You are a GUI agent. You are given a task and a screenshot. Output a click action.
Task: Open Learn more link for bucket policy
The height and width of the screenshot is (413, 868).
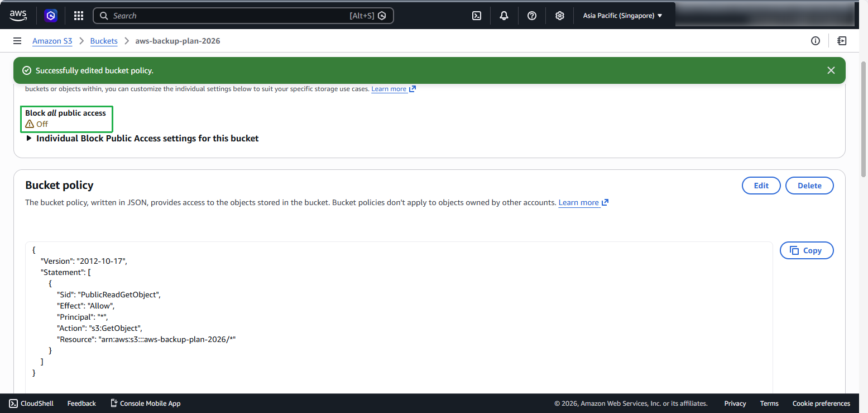point(578,202)
